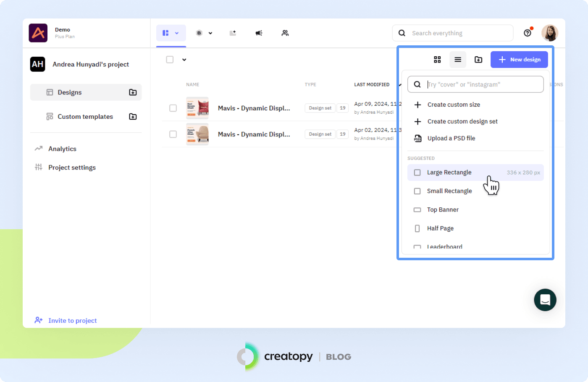Open the help question mark icon
This screenshot has width=588, height=382.
(x=528, y=33)
